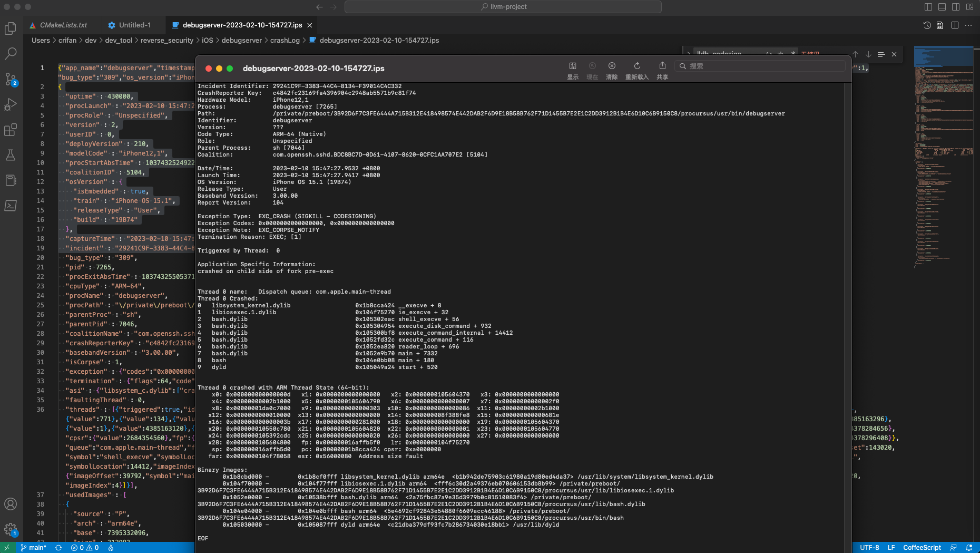Click the flame icon in the status bar
The image size is (980, 553).
click(x=111, y=548)
